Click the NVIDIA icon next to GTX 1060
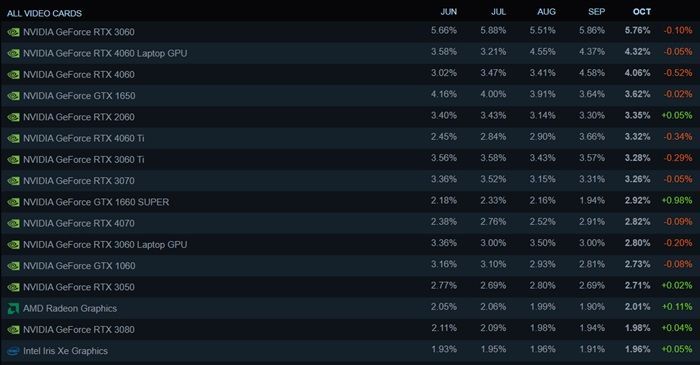The width and height of the screenshot is (700, 365). (13, 266)
